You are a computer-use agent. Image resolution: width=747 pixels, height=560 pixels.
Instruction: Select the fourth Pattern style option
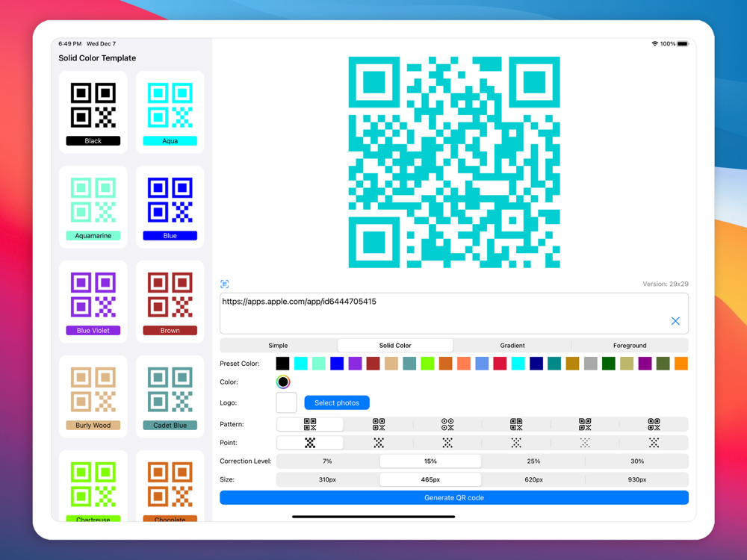tap(516, 424)
